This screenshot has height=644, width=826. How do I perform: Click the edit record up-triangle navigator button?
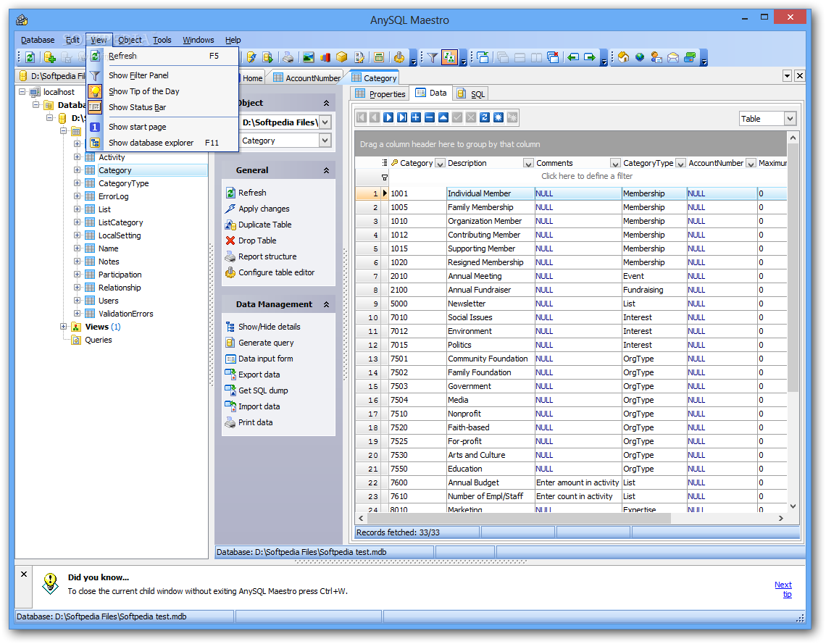pyautogui.click(x=443, y=117)
